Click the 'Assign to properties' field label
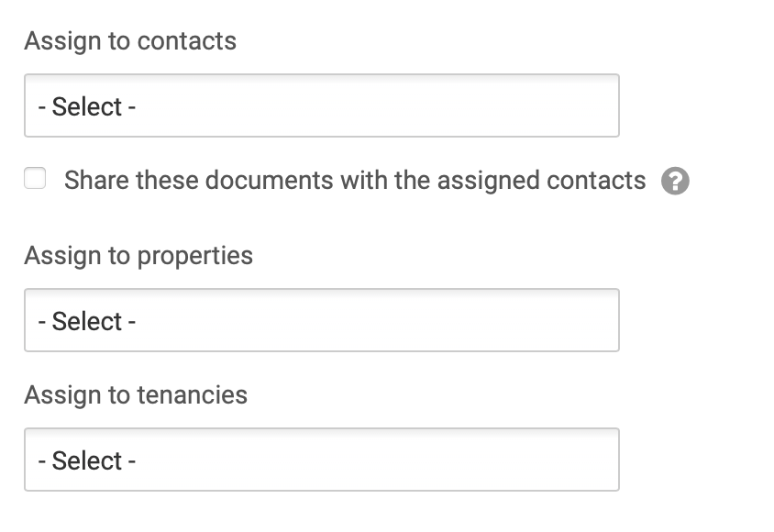The width and height of the screenshot is (774, 532). [x=138, y=256]
